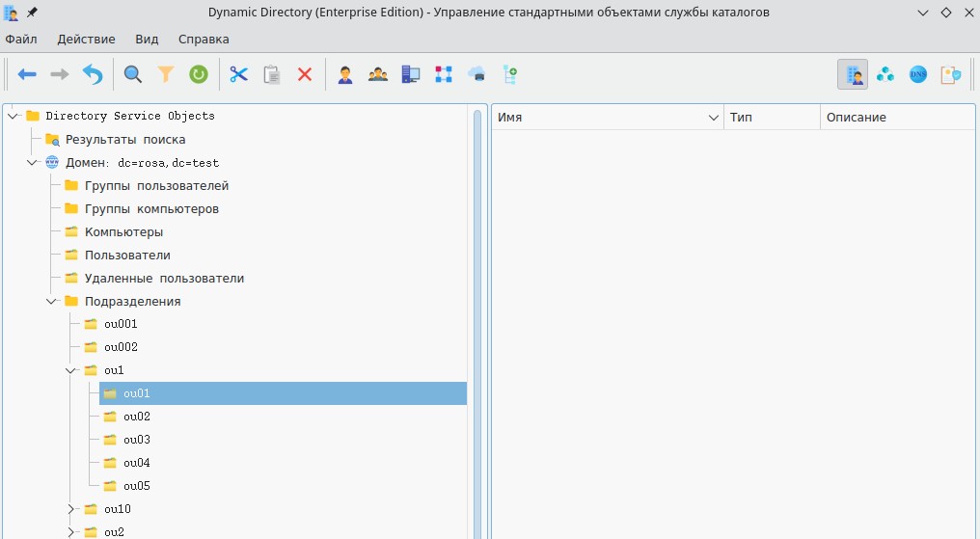This screenshot has height=539, width=980.
Task: Open the DNS management view
Action: [x=918, y=74]
